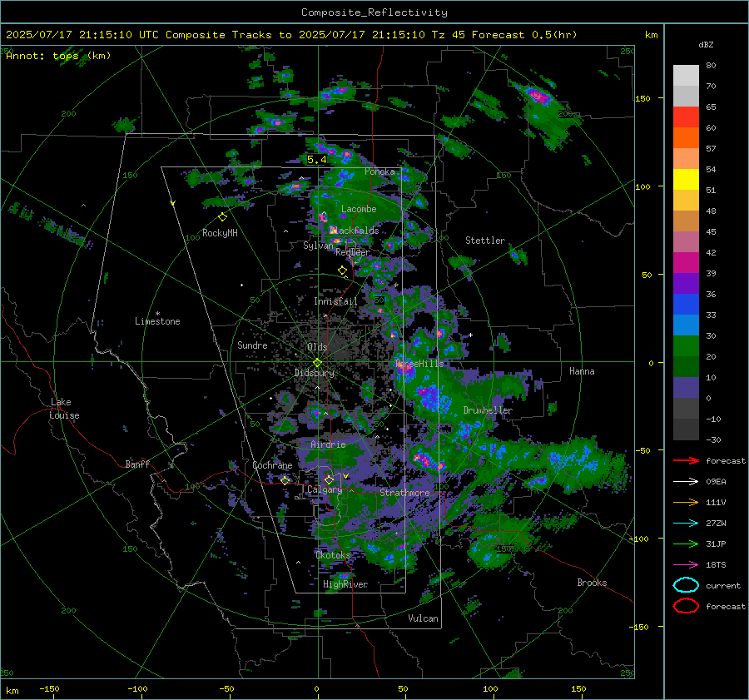This screenshot has height=700, width=749.
Task: Click the Drumheller city label
Action: (x=488, y=410)
